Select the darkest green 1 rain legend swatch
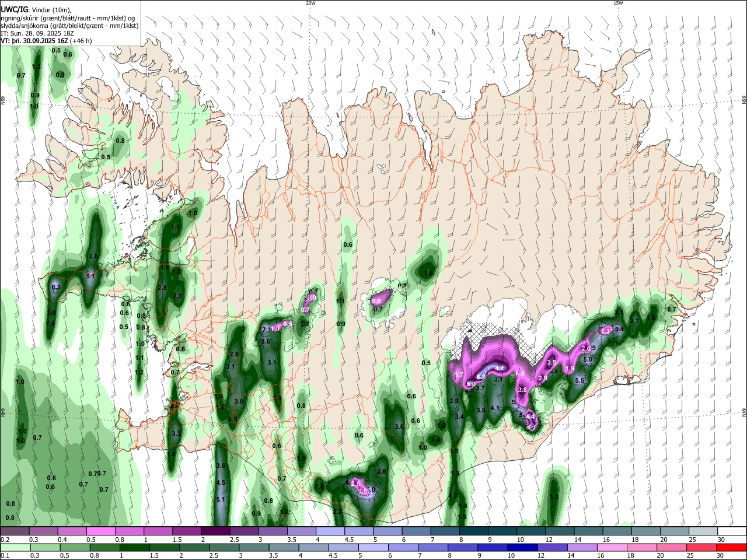This screenshot has width=747, height=560. 135,547
